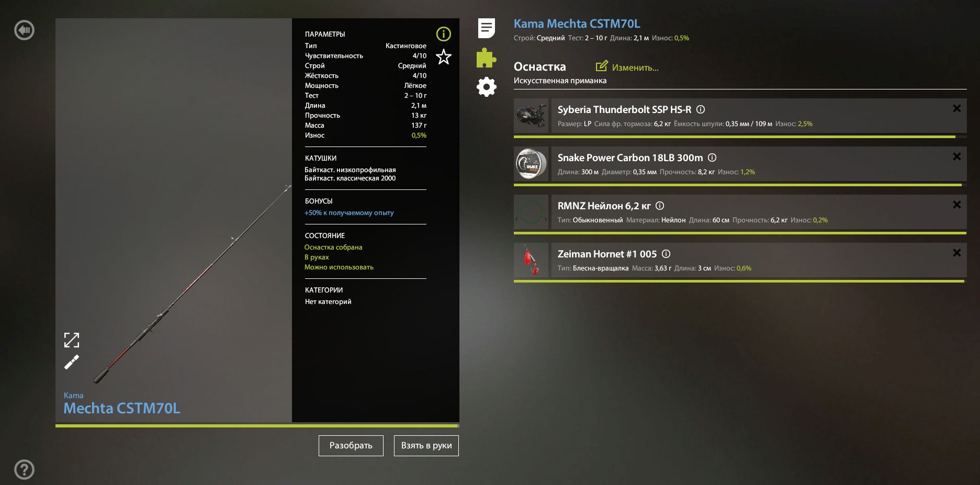
Task: Click the Взять в руки button
Action: [426, 446]
